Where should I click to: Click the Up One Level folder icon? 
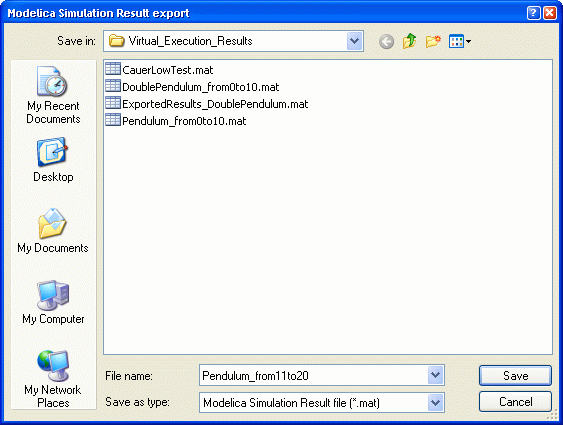[x=410, y=41]
